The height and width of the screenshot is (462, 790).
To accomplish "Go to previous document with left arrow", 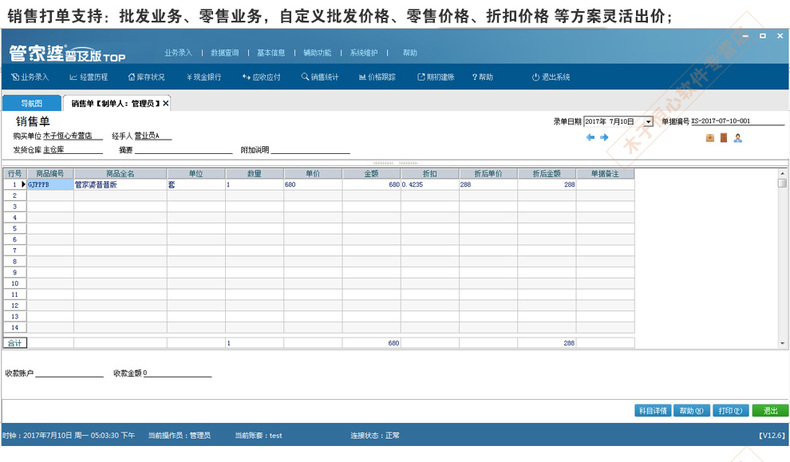I will 590,138.
